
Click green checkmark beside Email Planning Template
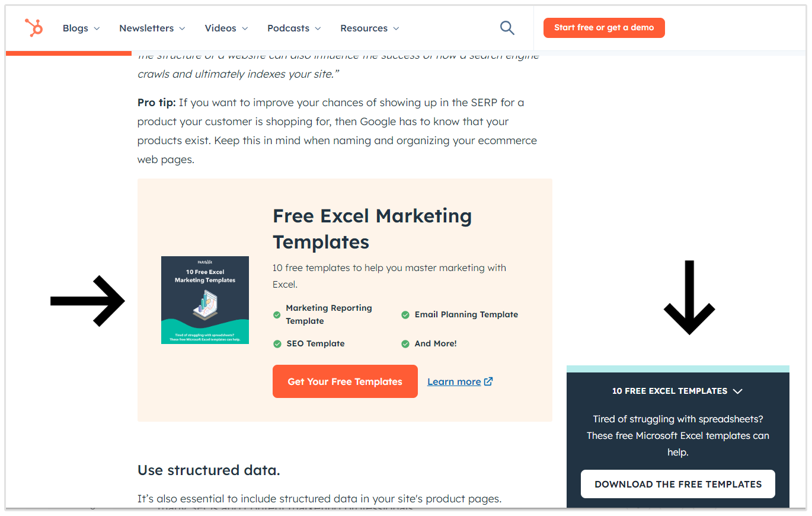click(405, 315)
